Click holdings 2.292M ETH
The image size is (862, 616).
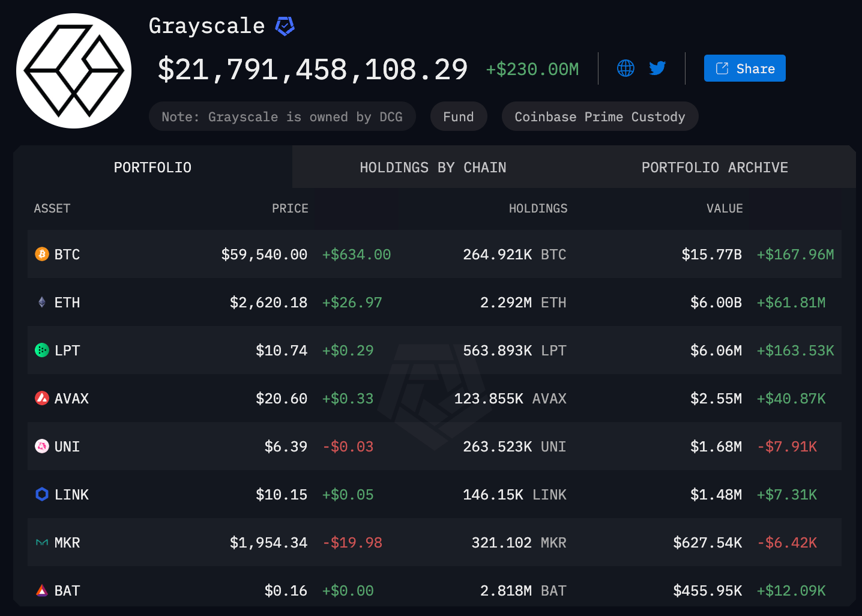pos(523,303)
